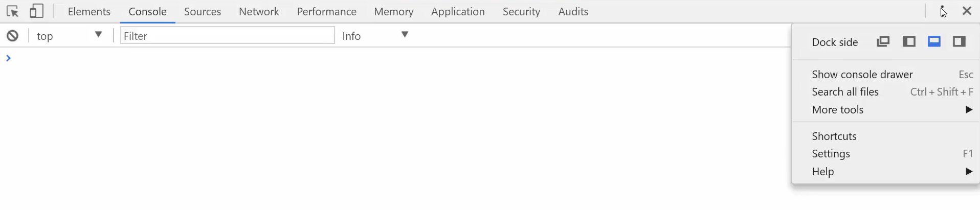The image size is (980, 210).
Task: Switch to the Network tab
Action: point(259,11)
